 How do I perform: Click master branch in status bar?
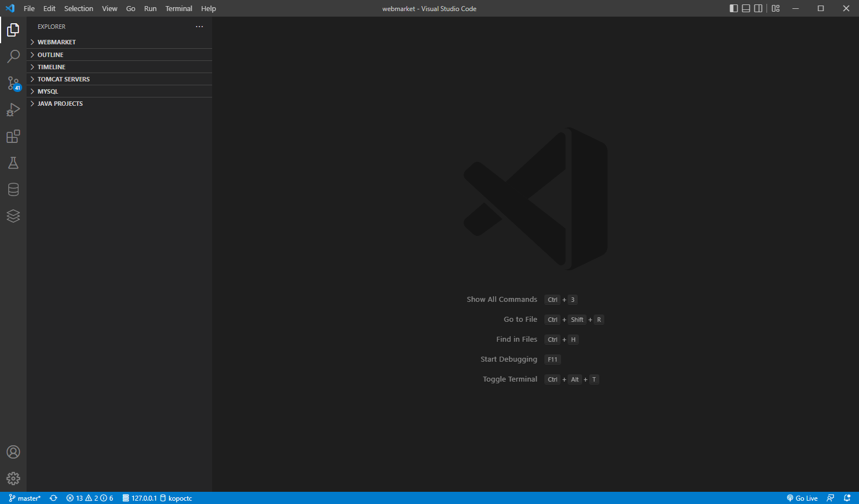tap(25, 498)
